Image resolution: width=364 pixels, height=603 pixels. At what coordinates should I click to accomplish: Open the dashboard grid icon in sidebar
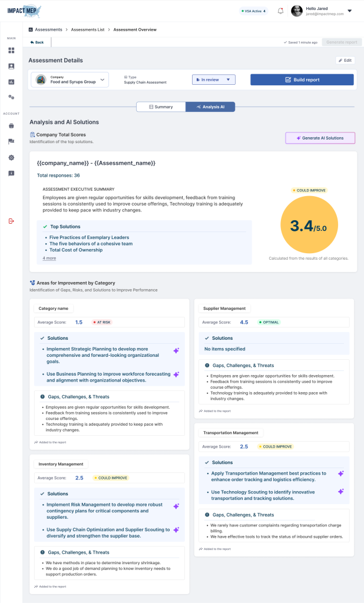(x=11, y=51)
